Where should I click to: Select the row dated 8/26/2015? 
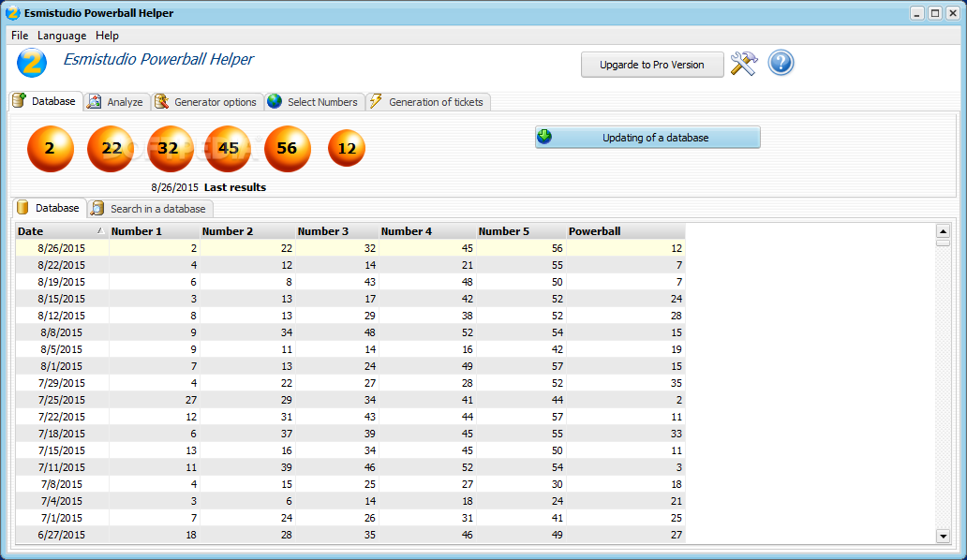(x=350, y=248)
